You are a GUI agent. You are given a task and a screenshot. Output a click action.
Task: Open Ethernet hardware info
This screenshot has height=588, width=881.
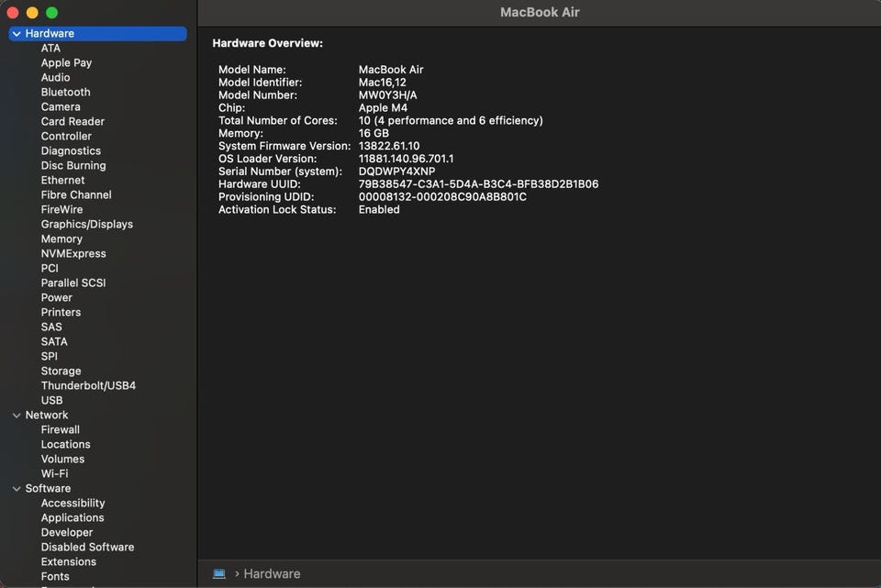63,180
